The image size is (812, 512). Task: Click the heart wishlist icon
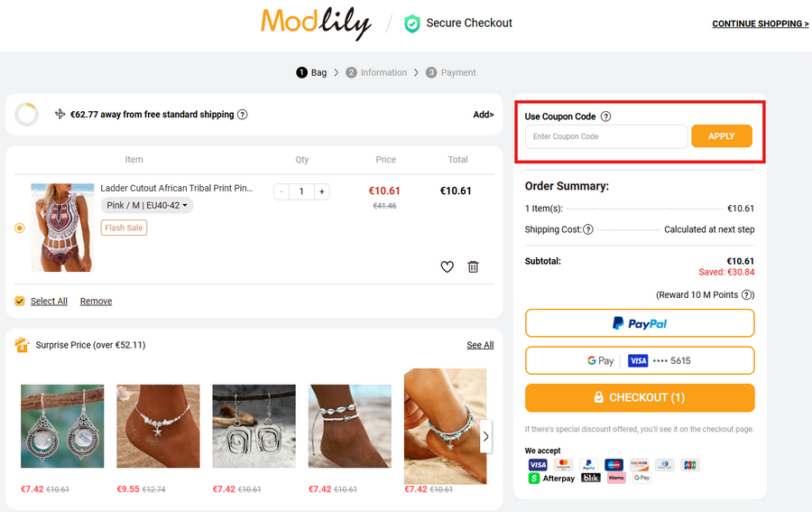point(447,266)
